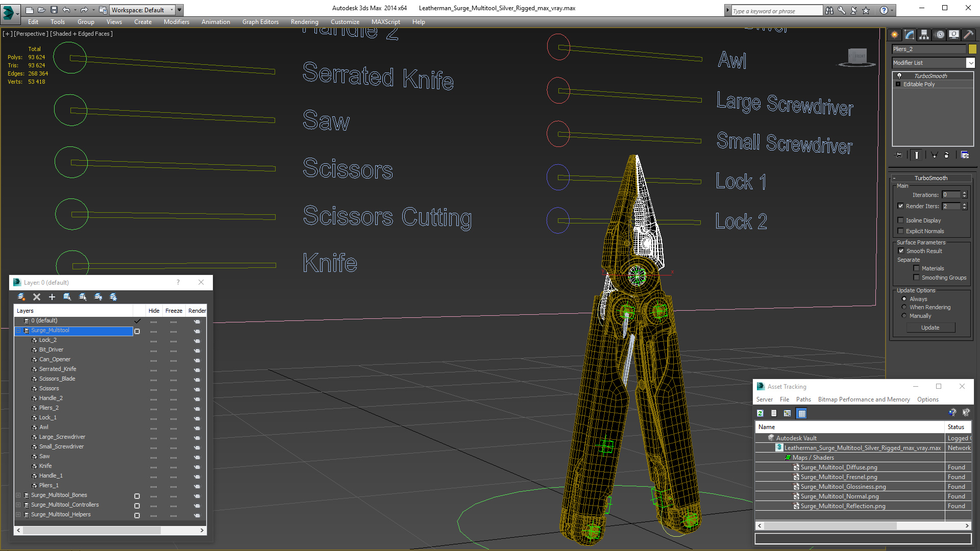Open the Pliers_2 object color swatch
This screenshot has height=551, width=980.
click(x=972, y=49)
